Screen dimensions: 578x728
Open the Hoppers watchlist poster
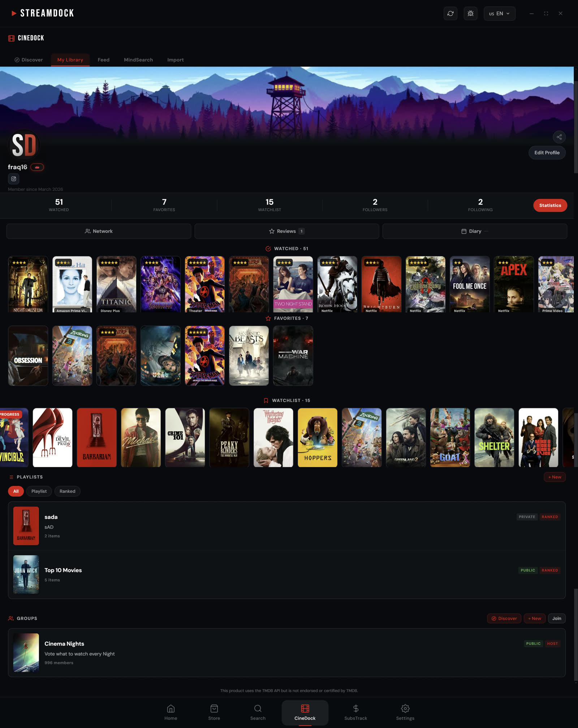(x=318, y=437)
